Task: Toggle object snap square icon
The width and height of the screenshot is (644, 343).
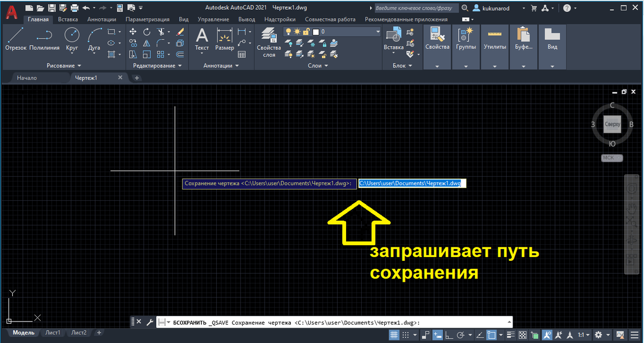Action: (491, 334)
